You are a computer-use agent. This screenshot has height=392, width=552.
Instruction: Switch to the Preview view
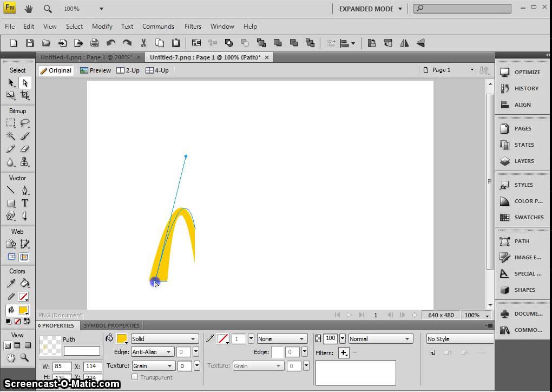[x=95, y=70]
